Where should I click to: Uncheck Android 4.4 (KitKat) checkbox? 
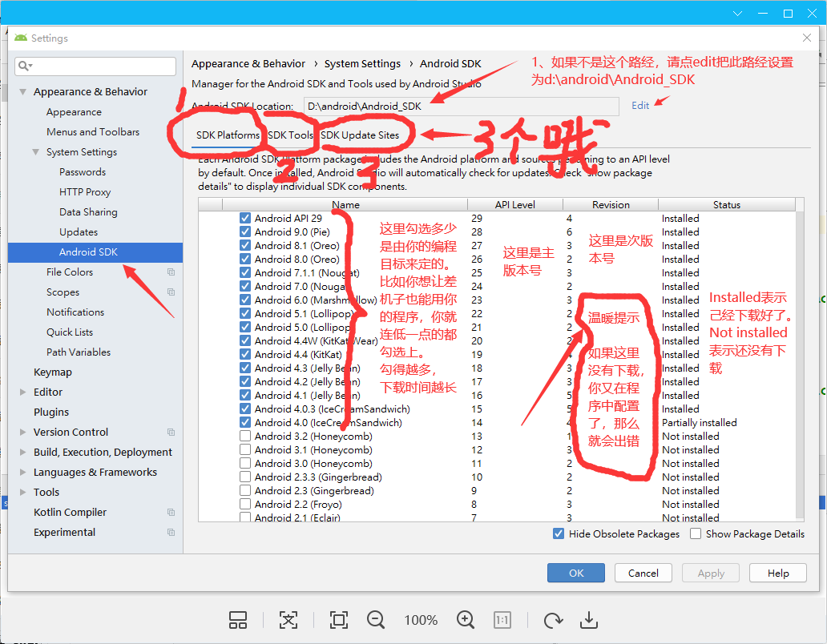[244, 355]
